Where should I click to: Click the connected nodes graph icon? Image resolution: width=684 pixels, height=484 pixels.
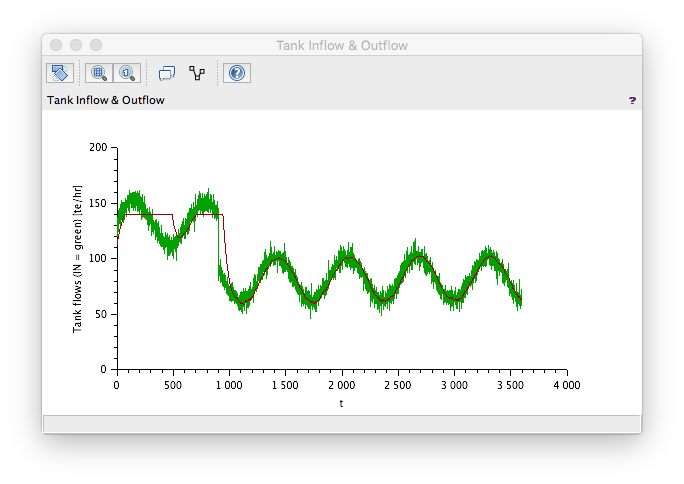(x=197, y=73)
